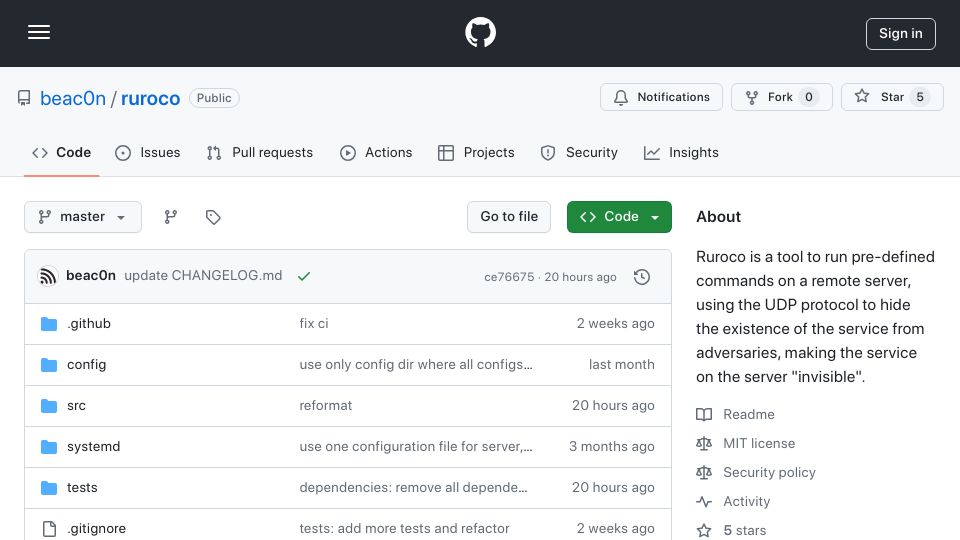
Task: Switch to the Security tab
Action: (579, 152)
